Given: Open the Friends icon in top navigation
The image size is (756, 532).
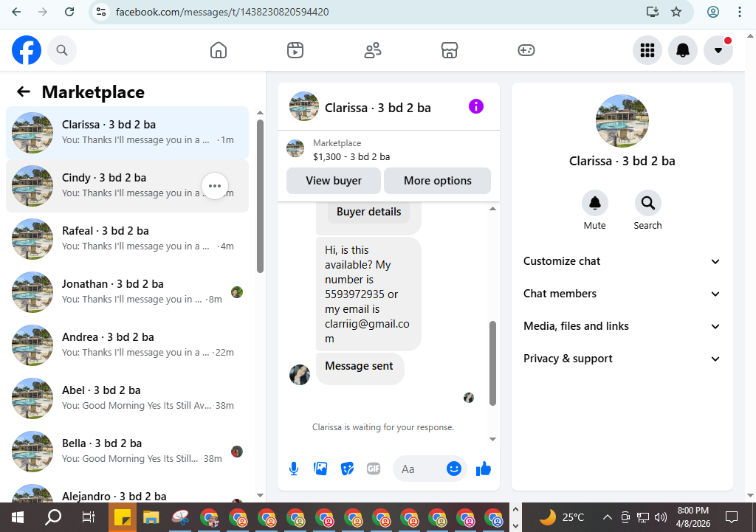Looking at the screenshot, I should coord(372,50).
